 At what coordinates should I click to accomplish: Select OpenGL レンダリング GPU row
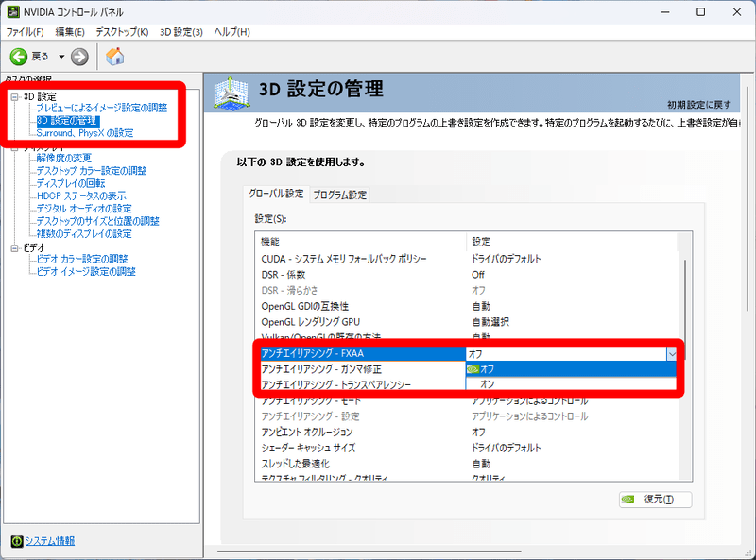(469, 322)
